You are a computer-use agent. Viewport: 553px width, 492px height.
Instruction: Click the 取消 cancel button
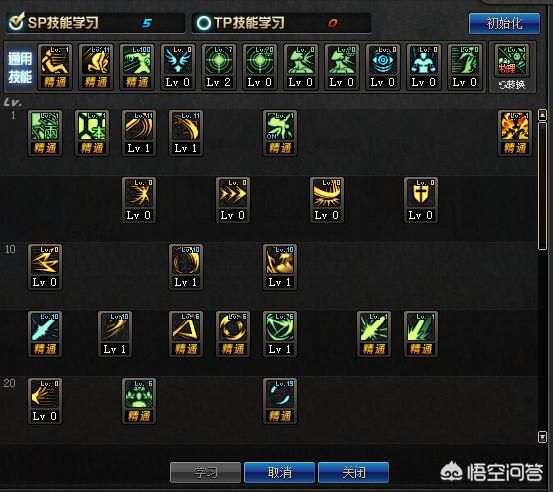click(279, 472)
